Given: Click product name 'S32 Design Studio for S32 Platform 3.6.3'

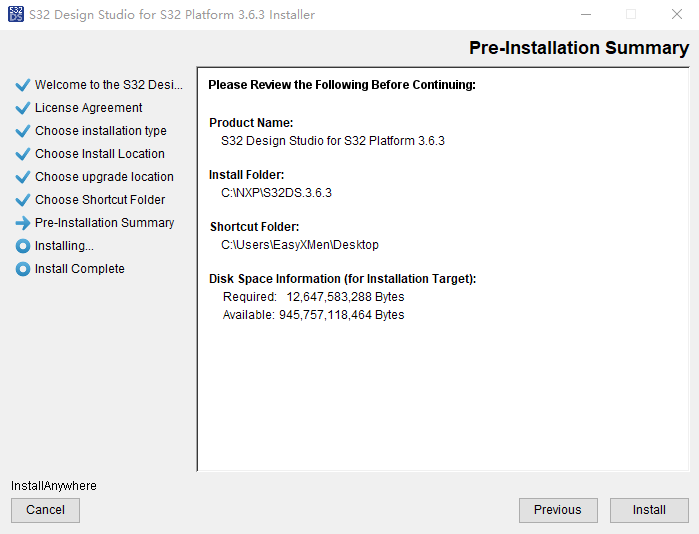Looking at the screenshot, I should coord(333,141).
